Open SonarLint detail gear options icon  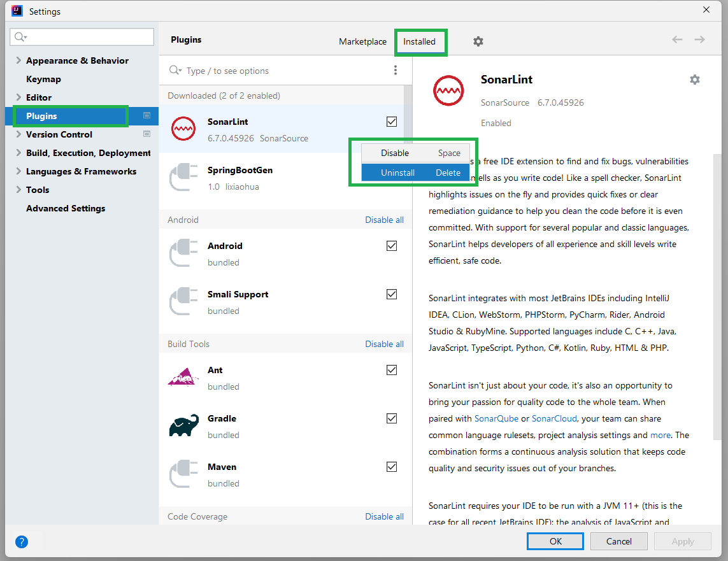695,80
